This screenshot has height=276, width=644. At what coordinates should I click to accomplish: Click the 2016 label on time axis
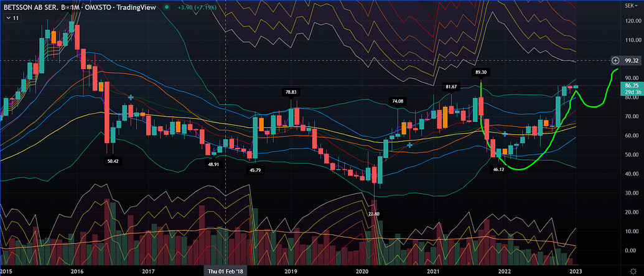77,271
